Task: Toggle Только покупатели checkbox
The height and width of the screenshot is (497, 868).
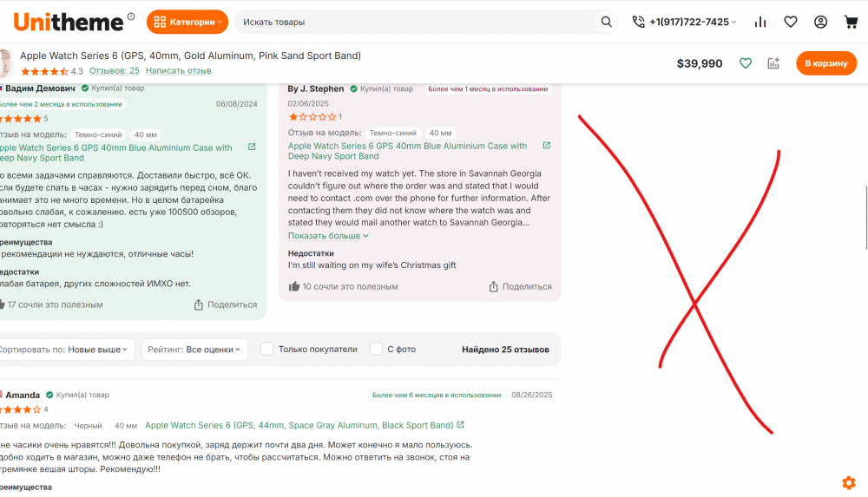Action: pos(266,350)
